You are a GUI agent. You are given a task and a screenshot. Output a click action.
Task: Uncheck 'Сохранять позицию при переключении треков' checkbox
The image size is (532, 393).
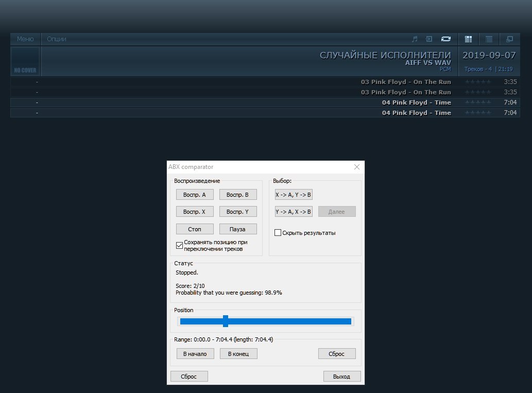tap(179, 245)
